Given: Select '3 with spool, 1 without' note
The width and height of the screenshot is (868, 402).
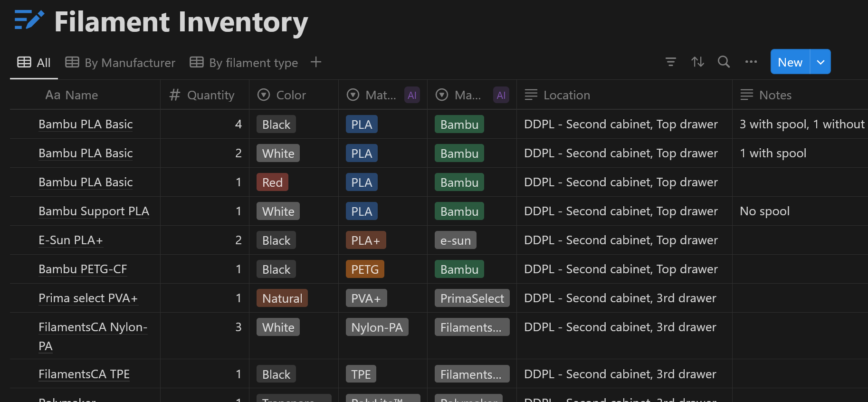Looking at the screenshot, I should tap(800, 124).
